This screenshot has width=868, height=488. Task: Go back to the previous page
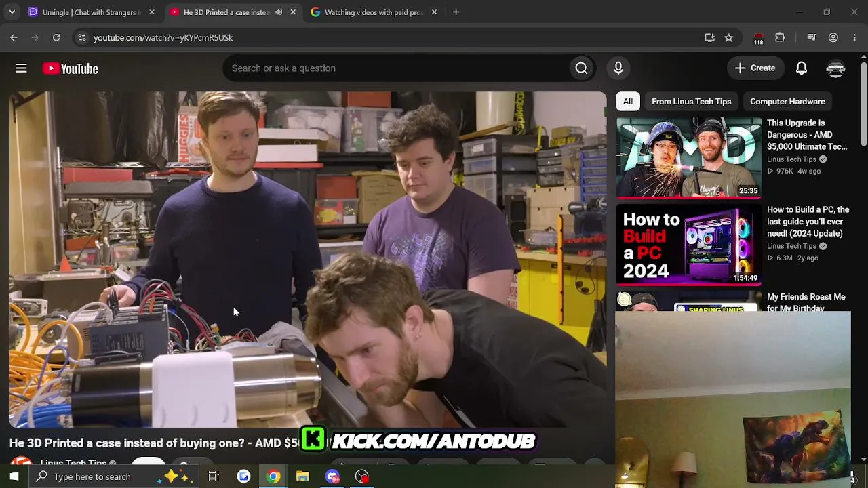tap(14, 37)
